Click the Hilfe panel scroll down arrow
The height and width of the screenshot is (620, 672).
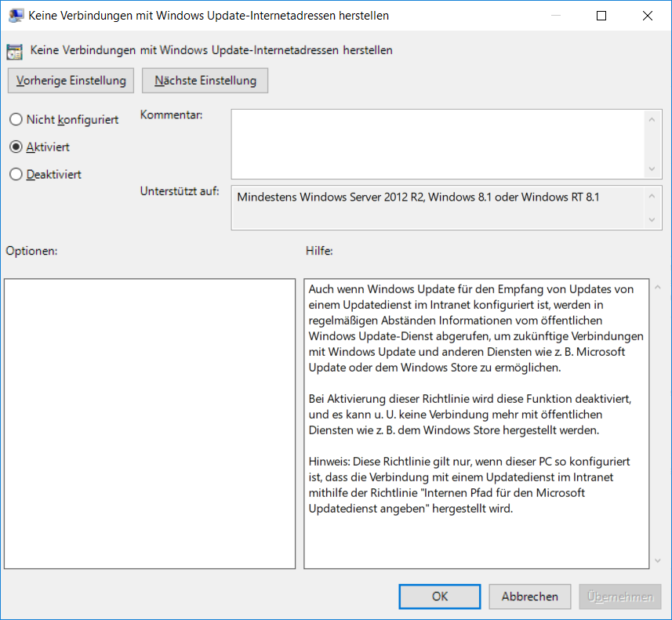658,561
